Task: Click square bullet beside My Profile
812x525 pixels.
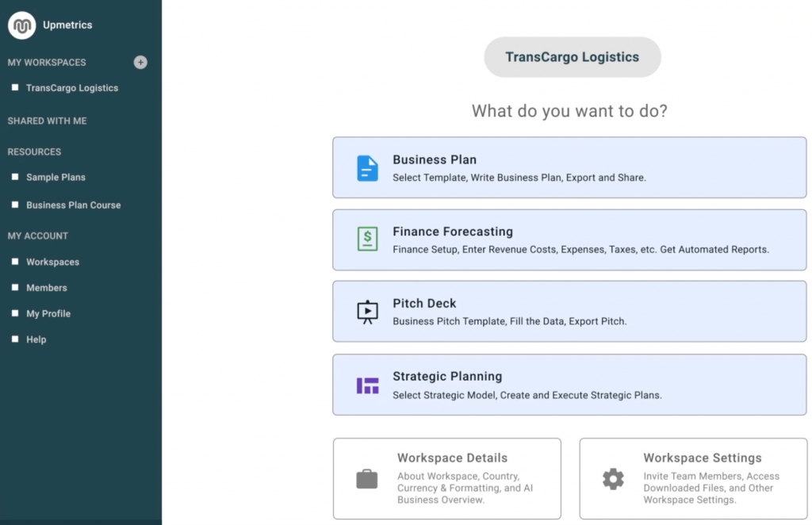Action: pyautogui.click(x=15, y=313)
